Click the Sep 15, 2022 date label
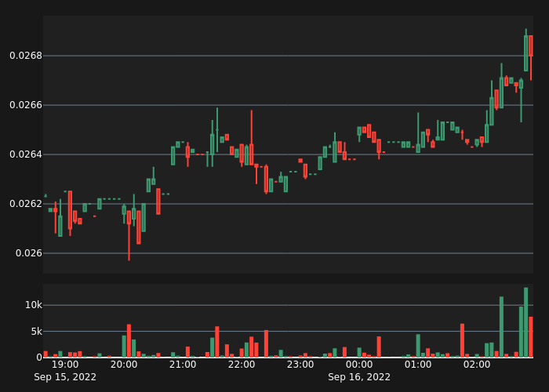549x392 pixels. tap(65, 377)
